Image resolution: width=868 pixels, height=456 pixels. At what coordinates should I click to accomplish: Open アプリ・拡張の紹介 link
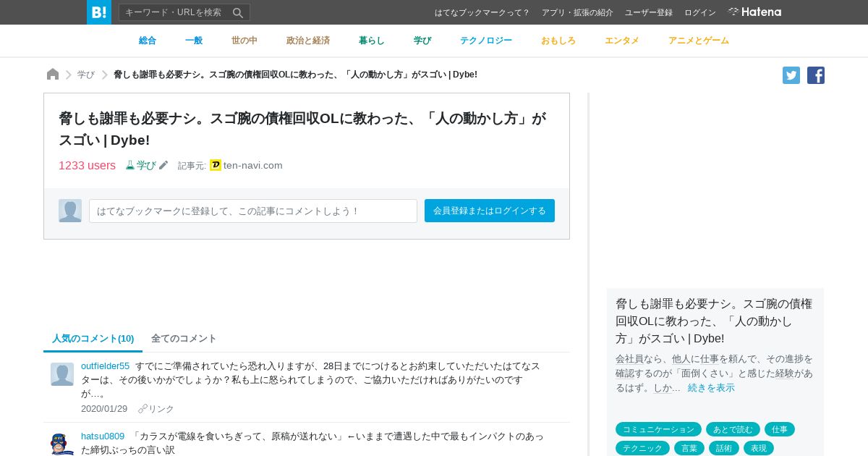click(x=577, y=12)
